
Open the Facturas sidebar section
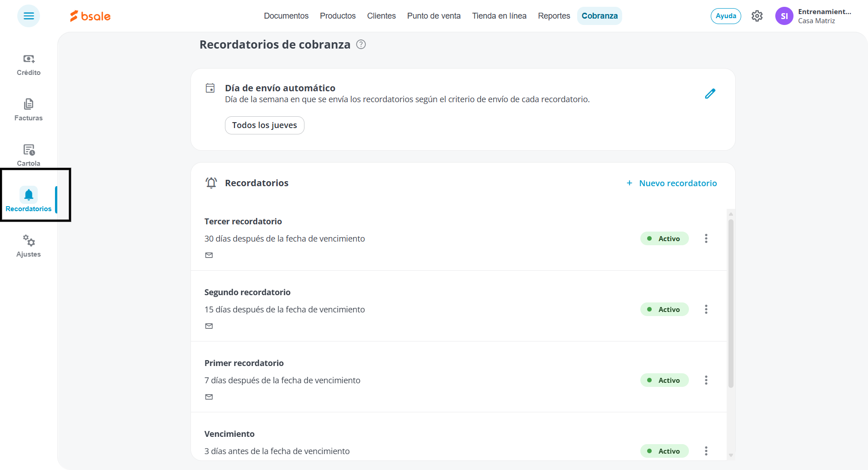(x=29, y=110)
